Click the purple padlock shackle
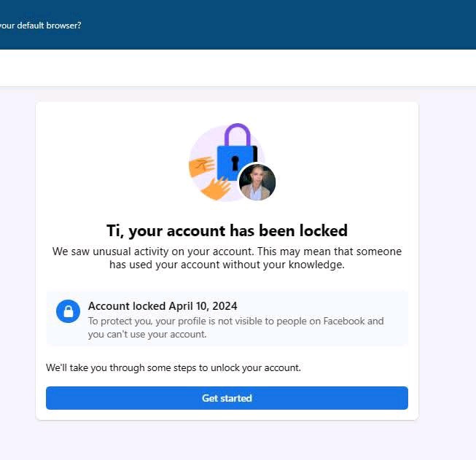476x460 pixels. point(237,136)
